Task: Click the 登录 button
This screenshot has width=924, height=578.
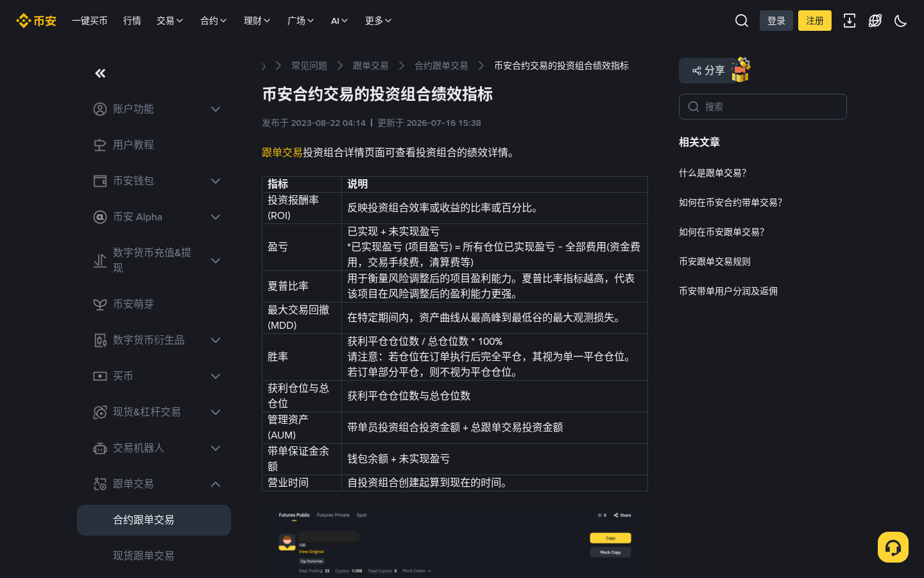Action: (776, 21)
